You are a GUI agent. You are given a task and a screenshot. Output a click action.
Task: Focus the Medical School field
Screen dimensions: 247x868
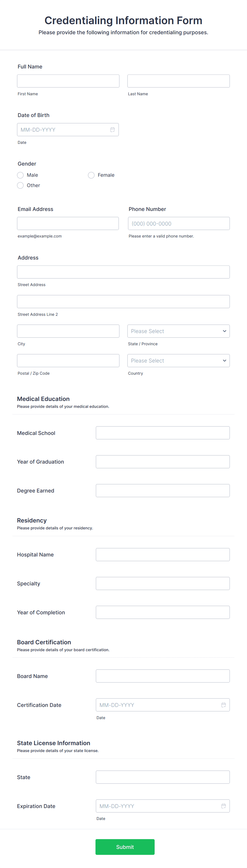coord(163,433)
